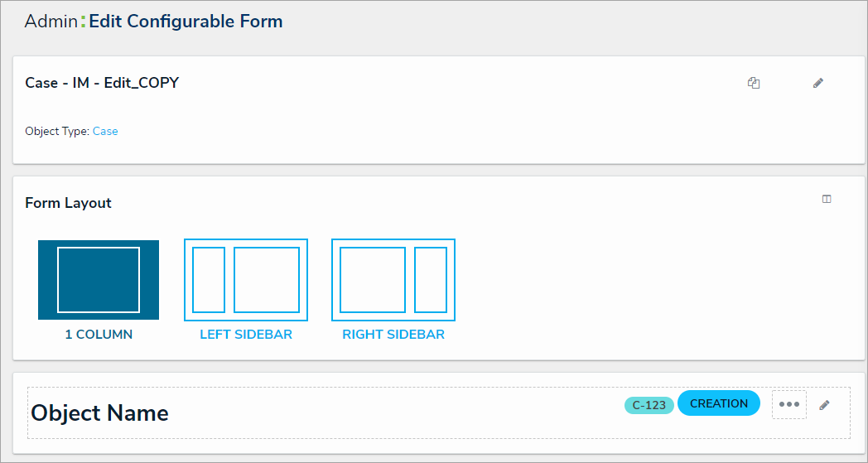
Task: Pick the Right Sidebar layout thumbnail
Action: [x=393, y=280]
